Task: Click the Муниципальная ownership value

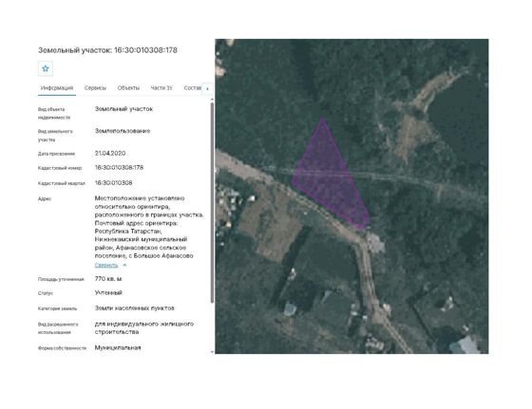Action: tap(118, 347)
